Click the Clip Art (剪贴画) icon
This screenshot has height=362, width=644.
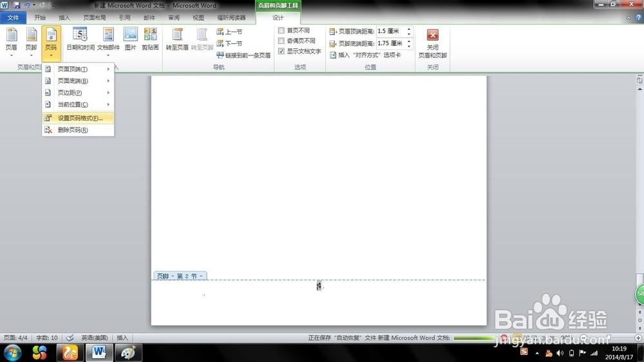tap(150, 39)
